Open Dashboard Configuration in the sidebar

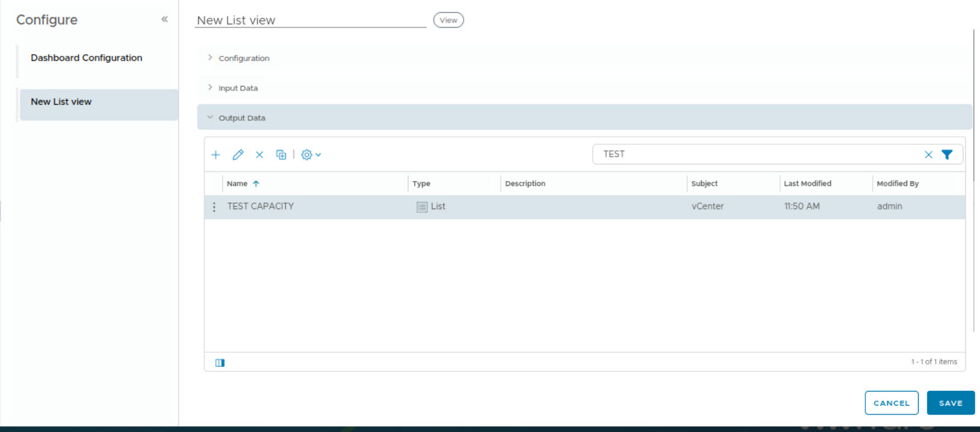pos(86,58)
